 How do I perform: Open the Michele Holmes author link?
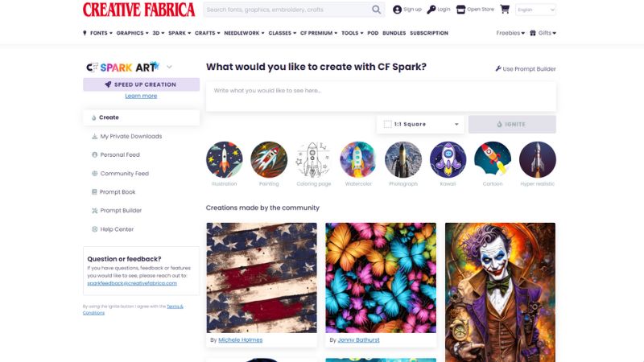point(240,339)
